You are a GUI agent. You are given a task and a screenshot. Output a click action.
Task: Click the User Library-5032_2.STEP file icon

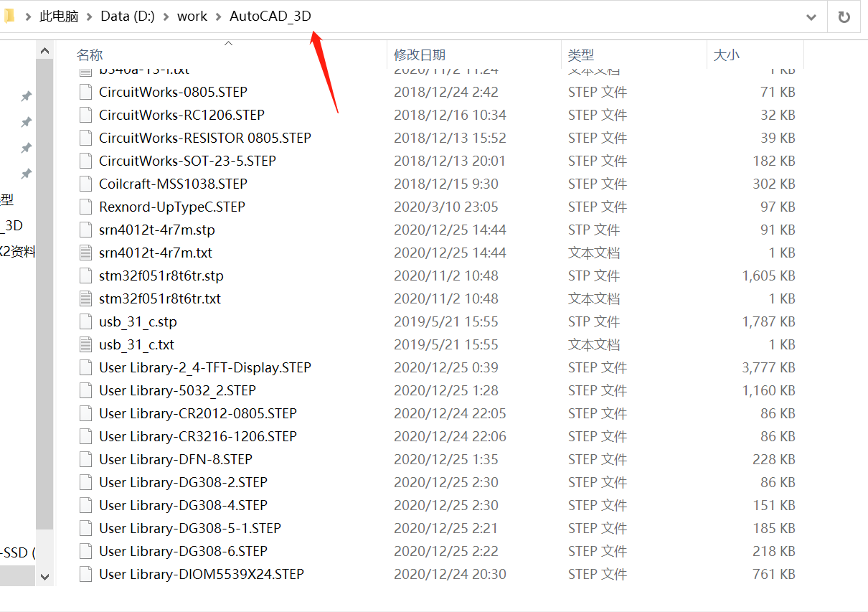[x=86, y=390]
